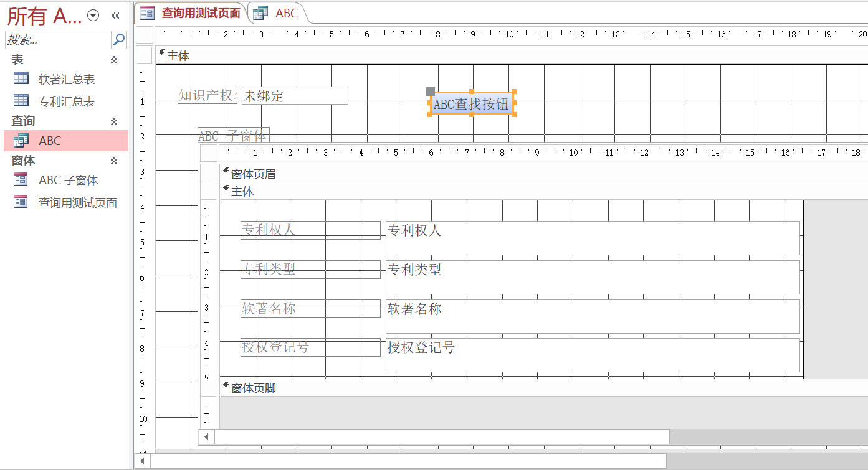Click the ABC 子窗体 form icon

tap(21, 179)
